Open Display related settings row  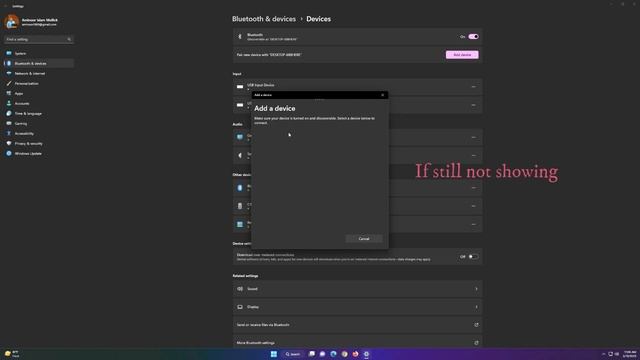(x=357, y=307)
